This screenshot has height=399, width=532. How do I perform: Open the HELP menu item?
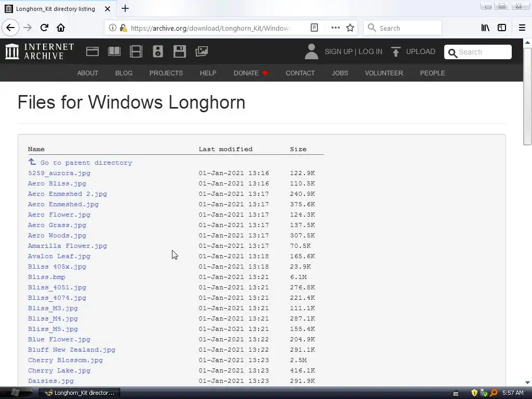[208, 73]
